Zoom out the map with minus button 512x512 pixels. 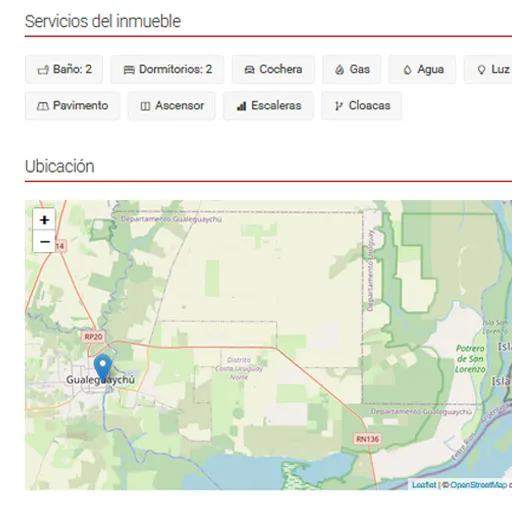(x=44, y=241)
